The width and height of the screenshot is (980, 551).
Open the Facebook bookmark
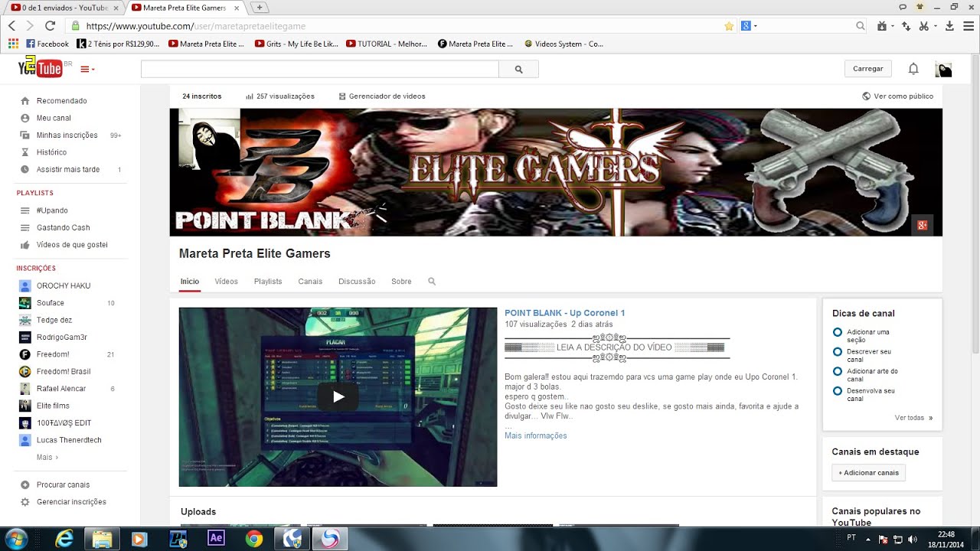click(47, 44)
